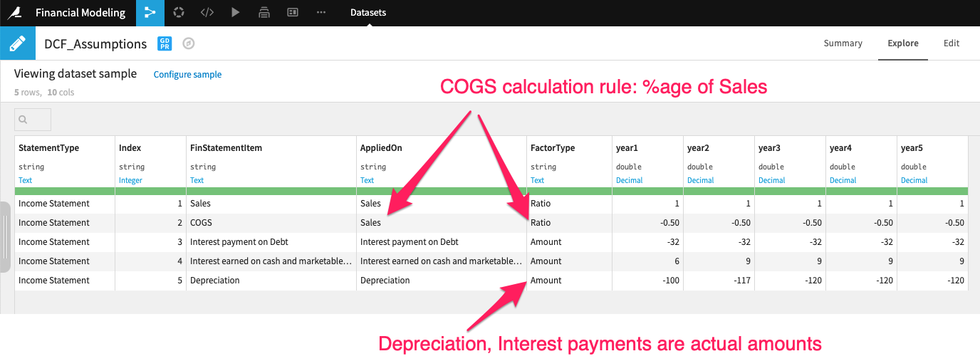Click the DCF_Assumptions dataset title
This screenshot has width=980, height=361.
[x=95, y=44]
